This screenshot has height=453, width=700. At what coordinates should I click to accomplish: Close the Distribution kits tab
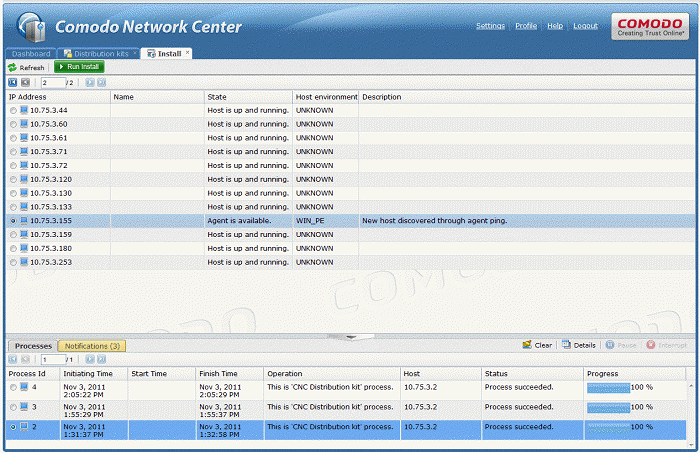coord(135,53)
